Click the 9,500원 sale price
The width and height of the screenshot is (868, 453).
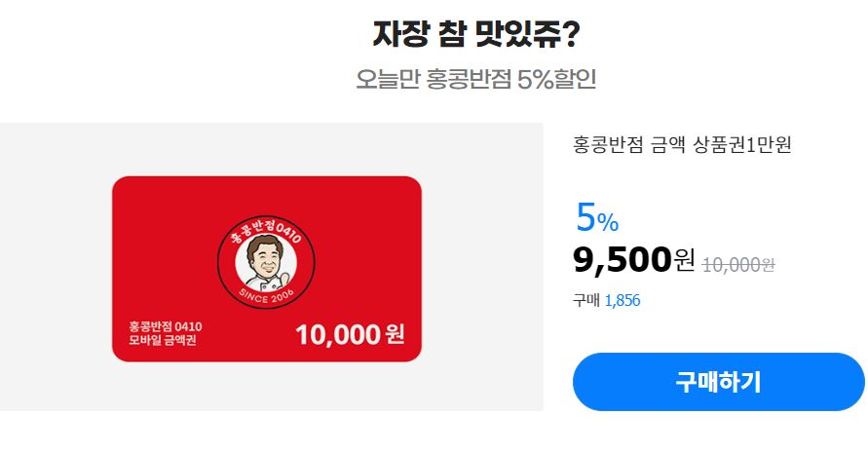633,260
